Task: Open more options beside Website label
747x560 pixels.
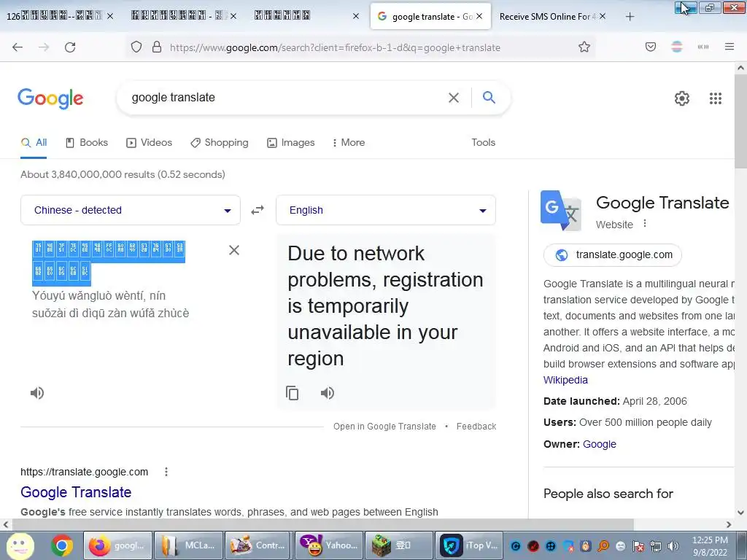Action: coord(645,223)
